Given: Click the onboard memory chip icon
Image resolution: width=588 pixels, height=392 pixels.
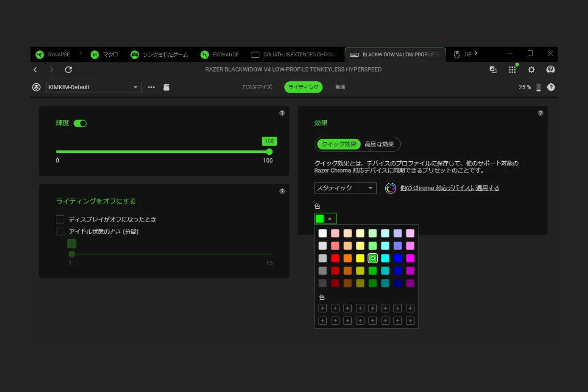Looking at the screenshot, I should (166, 87).
